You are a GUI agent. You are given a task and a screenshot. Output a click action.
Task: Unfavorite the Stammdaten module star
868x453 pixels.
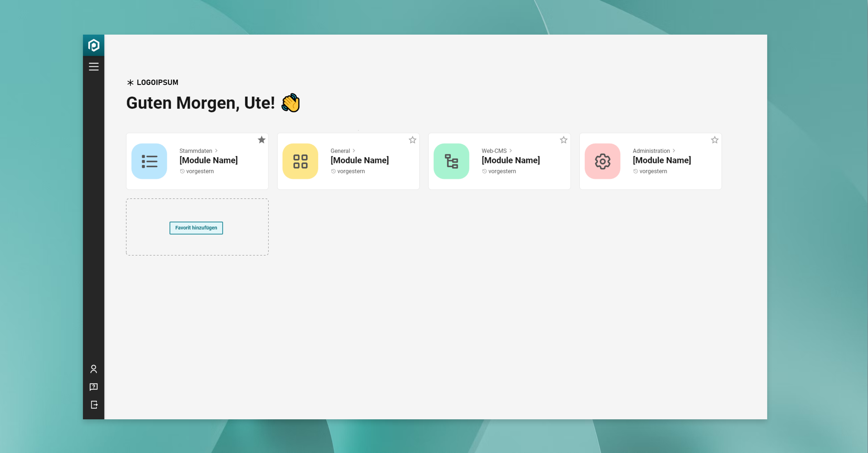click(x=261, y=140)
